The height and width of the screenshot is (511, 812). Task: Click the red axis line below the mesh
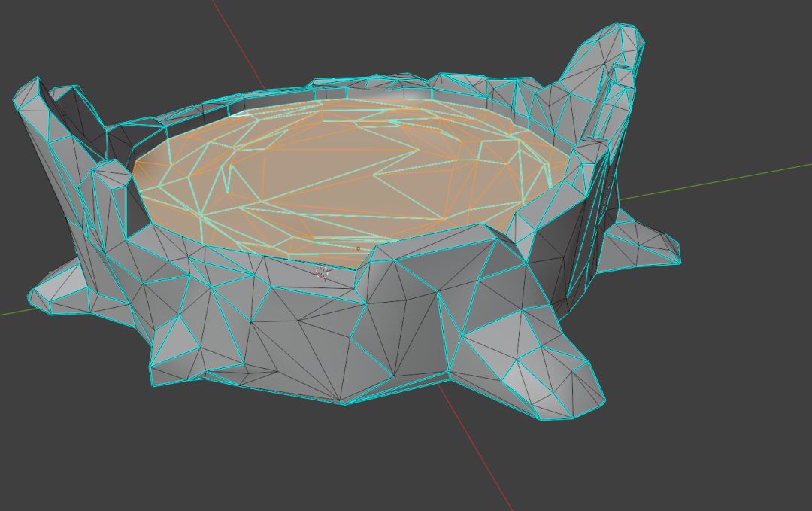(477, 447)
